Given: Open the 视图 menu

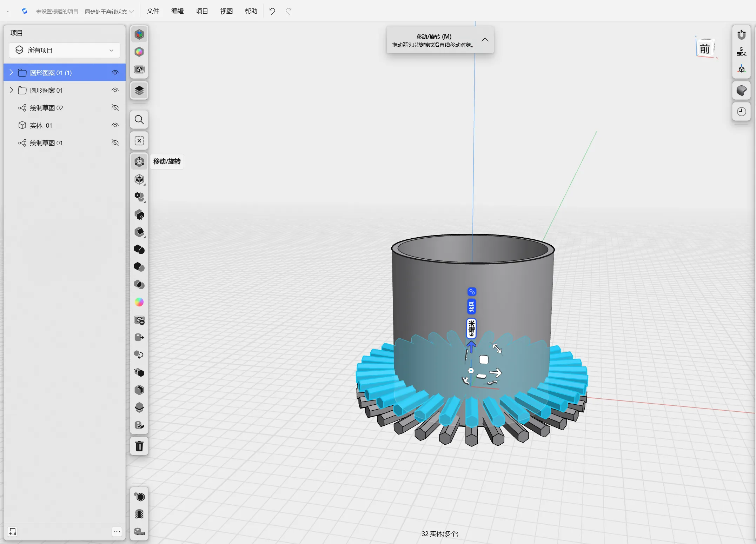Looking at the screenshot, I should tap(226, 11).
